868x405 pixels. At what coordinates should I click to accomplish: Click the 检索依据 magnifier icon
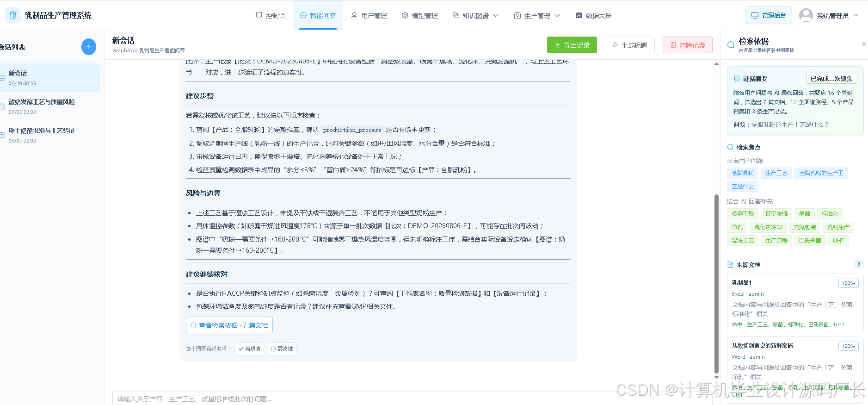731,45
